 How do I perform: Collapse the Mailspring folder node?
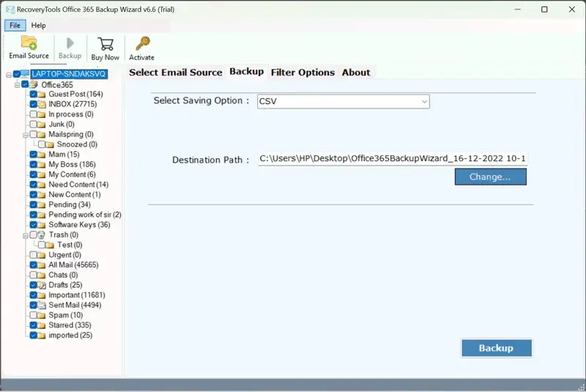26,135
